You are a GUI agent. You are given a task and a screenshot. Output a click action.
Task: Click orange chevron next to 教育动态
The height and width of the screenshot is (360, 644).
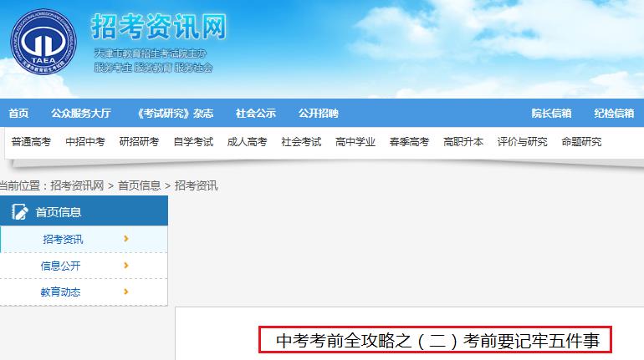126,292
